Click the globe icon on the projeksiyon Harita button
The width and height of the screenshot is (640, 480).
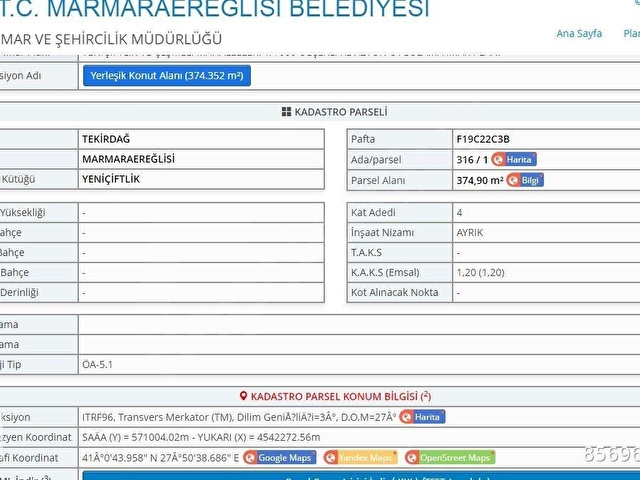[406, 417]
